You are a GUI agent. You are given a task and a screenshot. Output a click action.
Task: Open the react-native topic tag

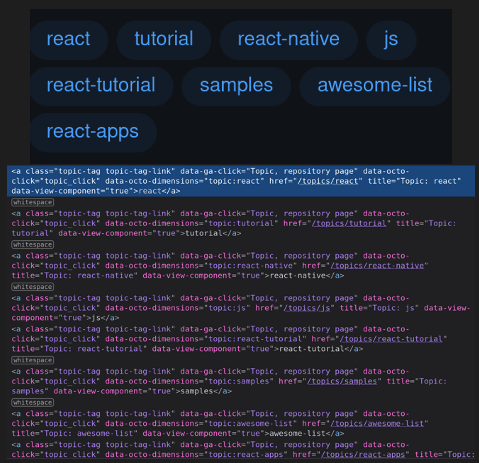click(x=289, y=39)
